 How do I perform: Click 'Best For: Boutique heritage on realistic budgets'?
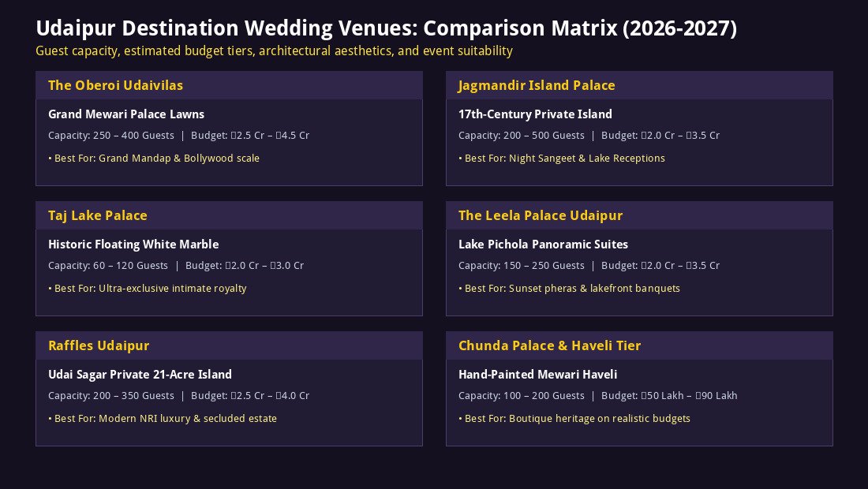574,418
